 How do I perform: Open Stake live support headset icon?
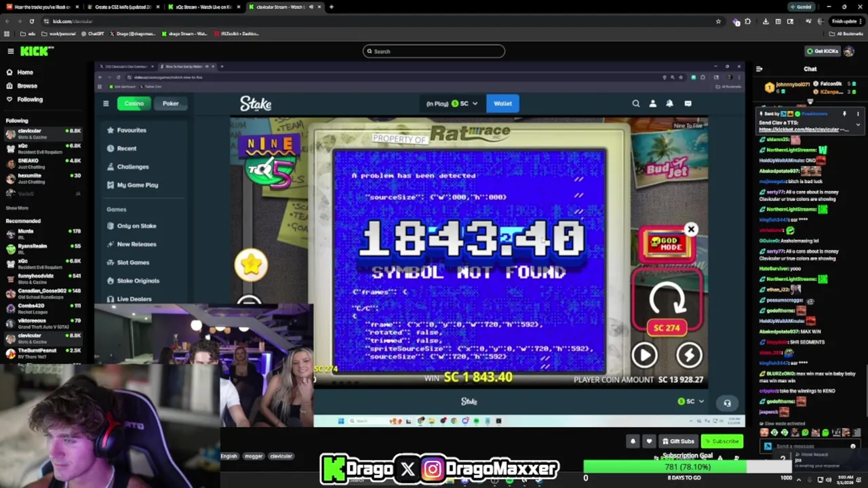[x=727, y=403]
